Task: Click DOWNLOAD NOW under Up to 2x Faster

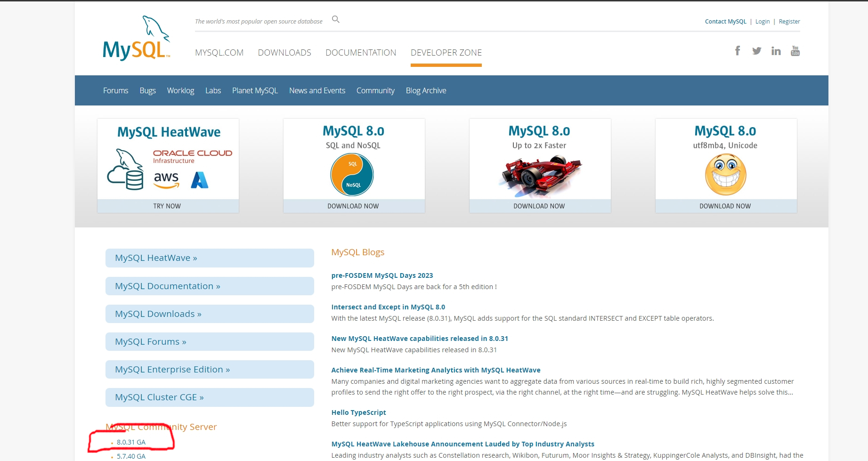Action: coord(540,206)
